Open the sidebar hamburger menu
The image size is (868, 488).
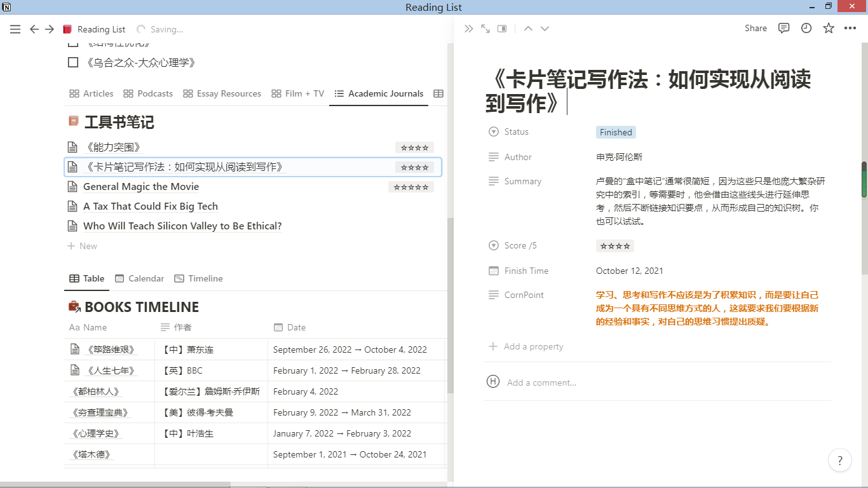coord(15,29)
